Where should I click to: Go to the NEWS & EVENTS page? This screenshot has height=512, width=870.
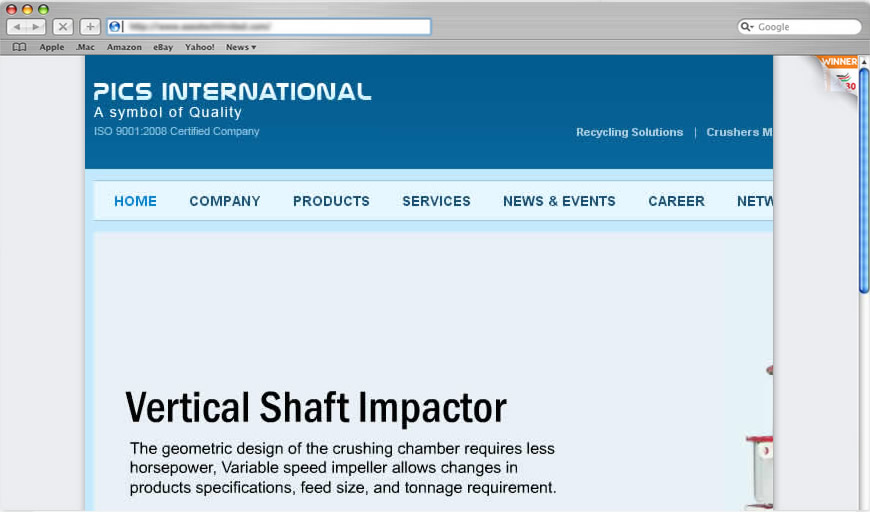[x=559, y=201]
